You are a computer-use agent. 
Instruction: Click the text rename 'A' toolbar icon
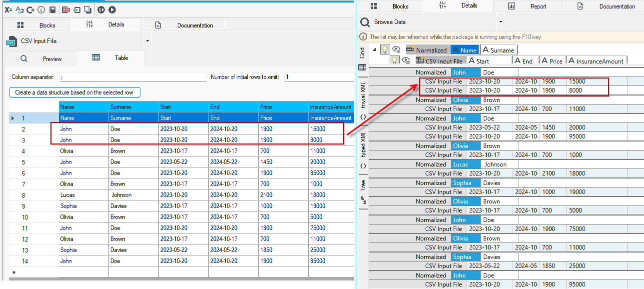[19, 9]
